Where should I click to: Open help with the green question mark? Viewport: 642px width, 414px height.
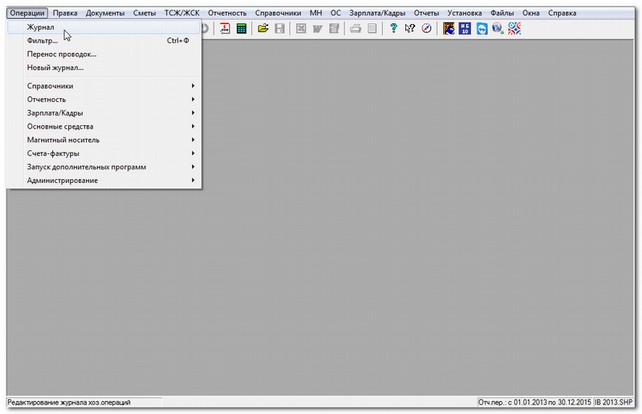pyautogui.click(x=393, y=29)
